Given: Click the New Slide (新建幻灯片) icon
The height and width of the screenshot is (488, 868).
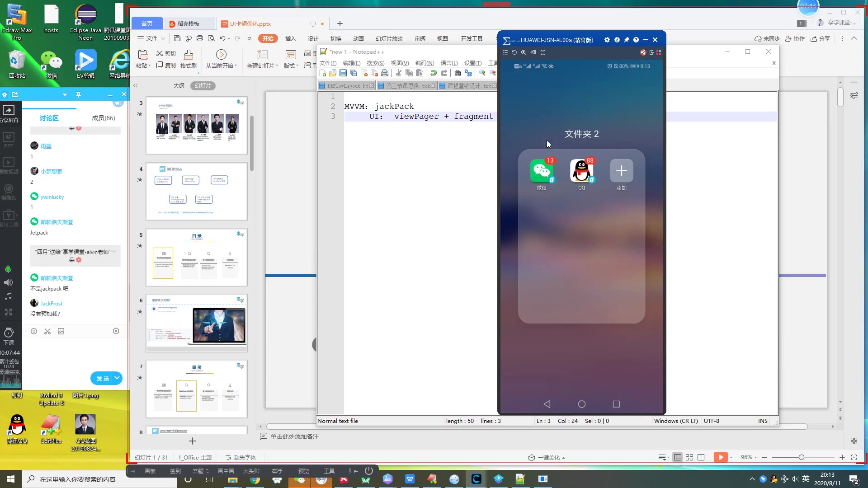Looking at the screenshot, I should pos(263,55).
